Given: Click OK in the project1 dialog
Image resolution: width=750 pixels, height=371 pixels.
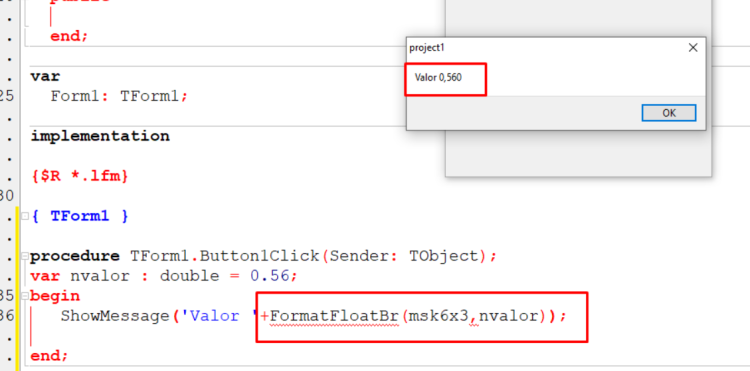Looking at the screenshot, I should 669,113.
